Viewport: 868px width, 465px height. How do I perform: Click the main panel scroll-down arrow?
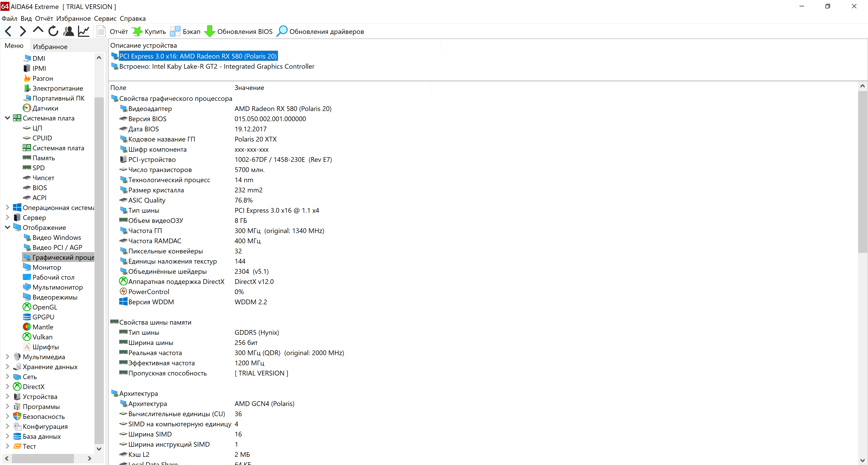tap(862, 460)
